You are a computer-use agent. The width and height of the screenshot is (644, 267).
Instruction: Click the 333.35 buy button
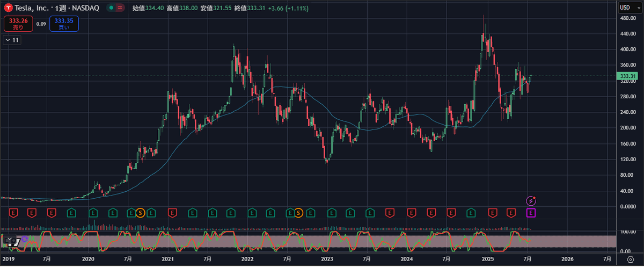point(64,24)
